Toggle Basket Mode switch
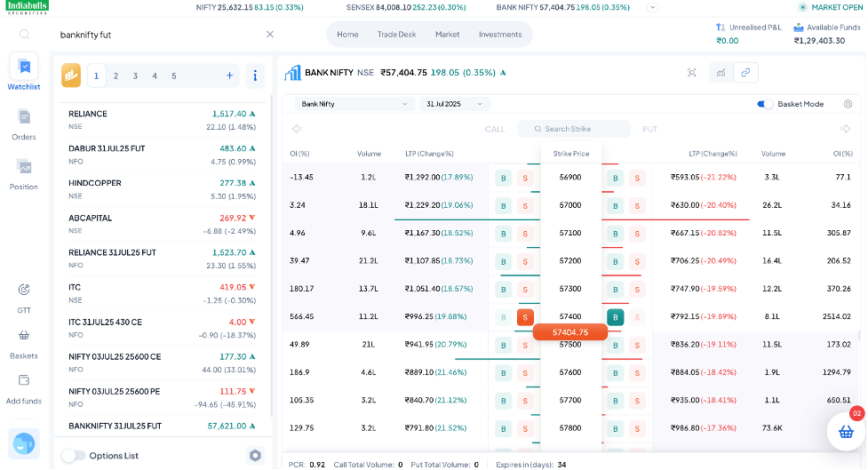868x470 pixels. pos(764,104)
